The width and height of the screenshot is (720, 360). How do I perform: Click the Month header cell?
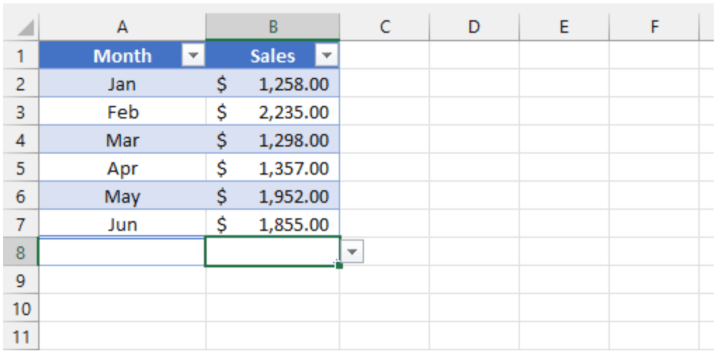(122, 56)
